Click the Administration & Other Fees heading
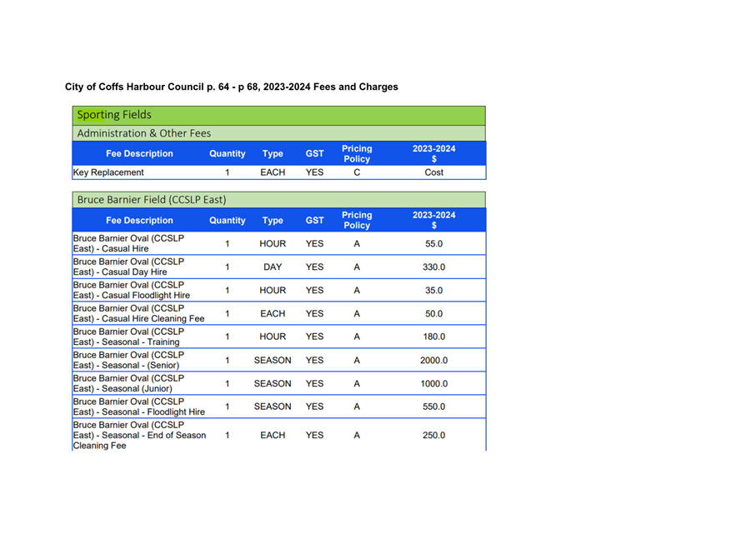 (x=143, y=133)
